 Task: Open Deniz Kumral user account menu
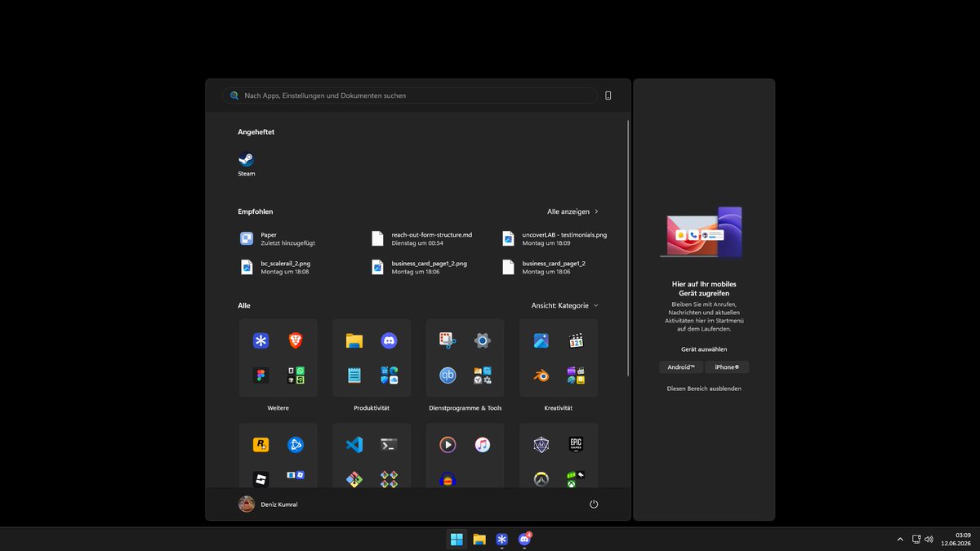point(268,504)
